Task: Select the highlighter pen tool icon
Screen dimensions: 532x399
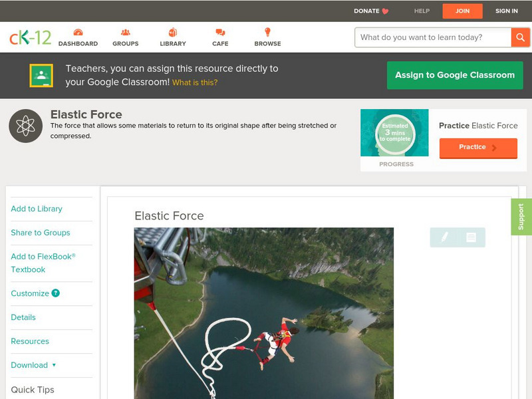Action: pyautogui.click(x=444, y=237)
